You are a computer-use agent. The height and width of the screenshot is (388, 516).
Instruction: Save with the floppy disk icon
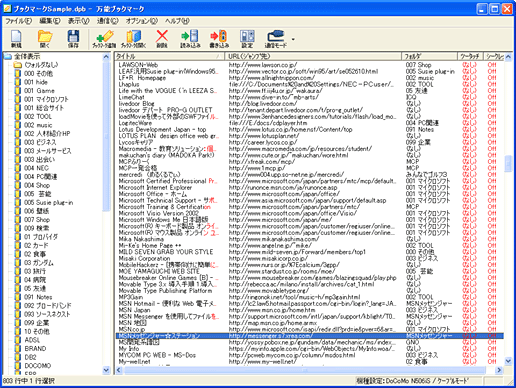[73, 38]
